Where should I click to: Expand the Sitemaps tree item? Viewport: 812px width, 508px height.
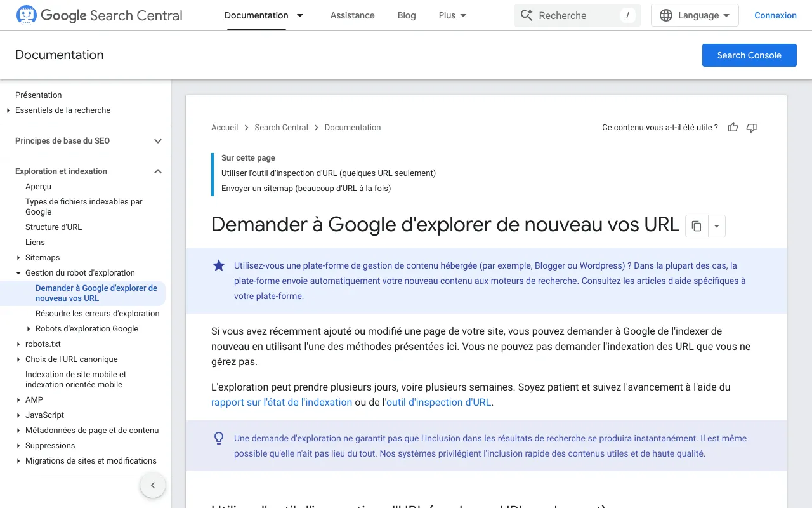click(18, 258)
